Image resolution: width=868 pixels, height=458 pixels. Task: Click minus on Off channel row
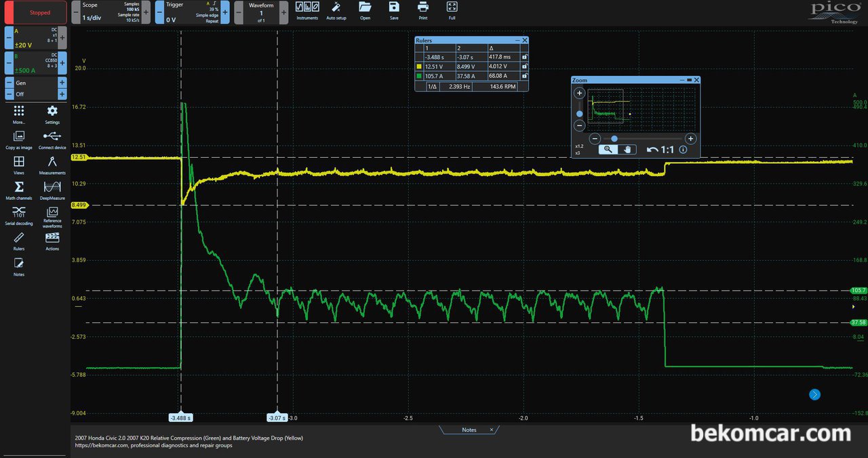(x=8, y=94)
